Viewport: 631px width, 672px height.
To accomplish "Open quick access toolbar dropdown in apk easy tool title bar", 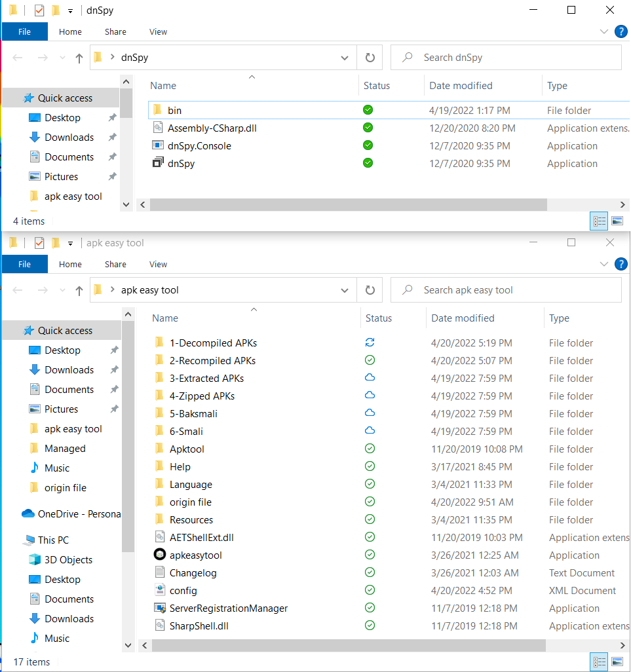I will pyautogui.click(x=70, y=244).
